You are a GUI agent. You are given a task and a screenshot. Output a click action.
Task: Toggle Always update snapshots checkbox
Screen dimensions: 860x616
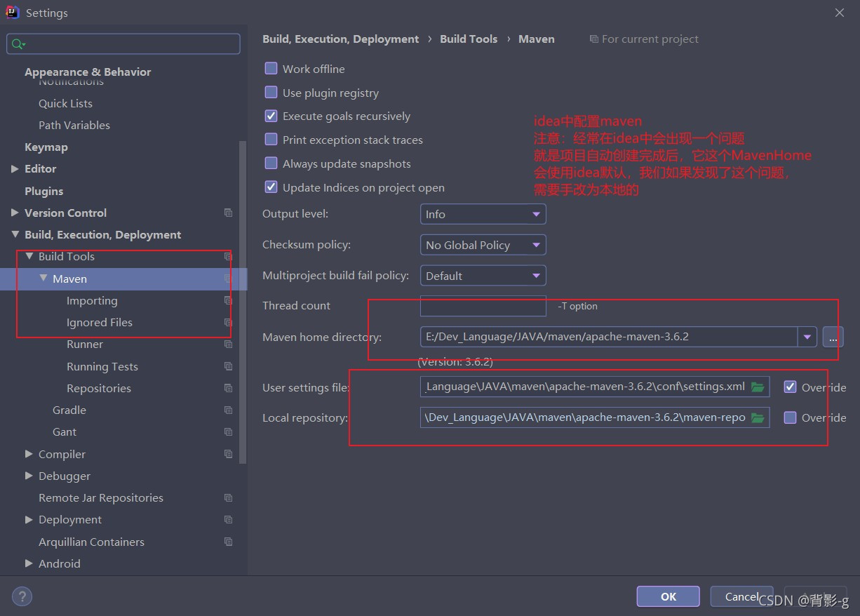click(x=271, y=163)
